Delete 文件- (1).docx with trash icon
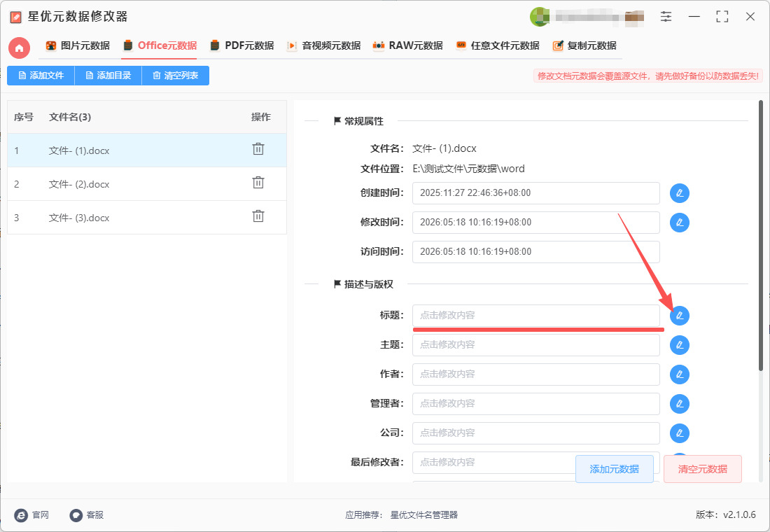Viewport: 770px width, 532px height. (258, 149)
